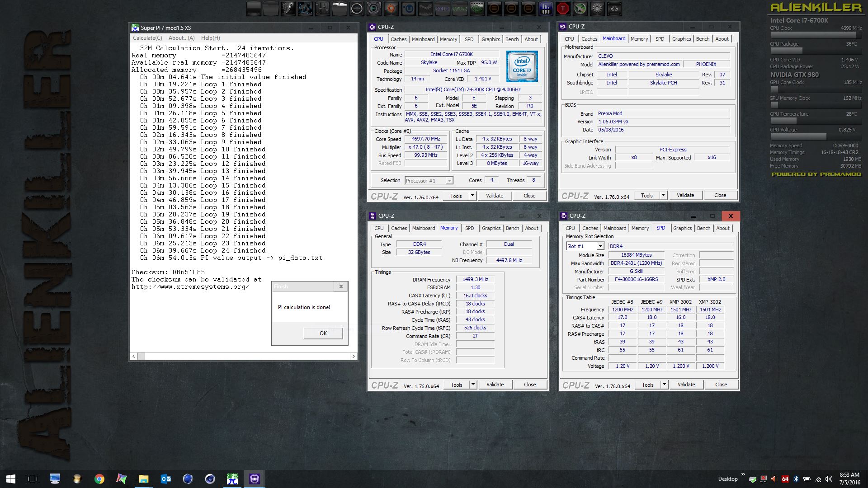The image size is (868, 488).
Task: Open Calculate(C) menu in Super PI
Action: [x=147, y=38]
